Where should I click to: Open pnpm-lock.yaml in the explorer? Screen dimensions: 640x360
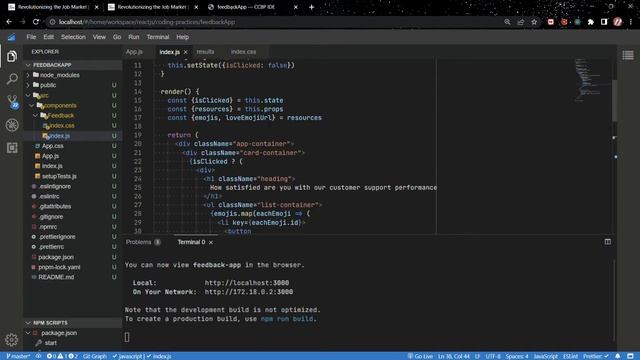tap(59, 267)
